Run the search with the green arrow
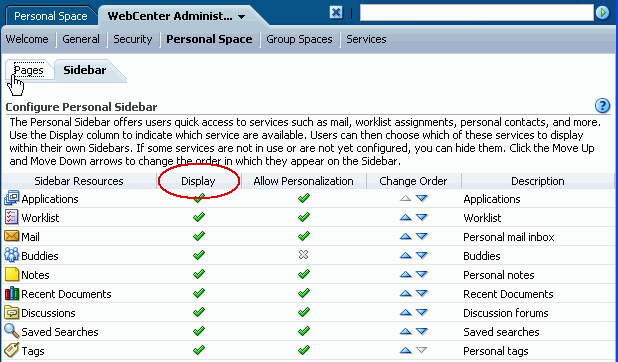Viewport: 618px width, 362px height. click(x=602, y=13)
